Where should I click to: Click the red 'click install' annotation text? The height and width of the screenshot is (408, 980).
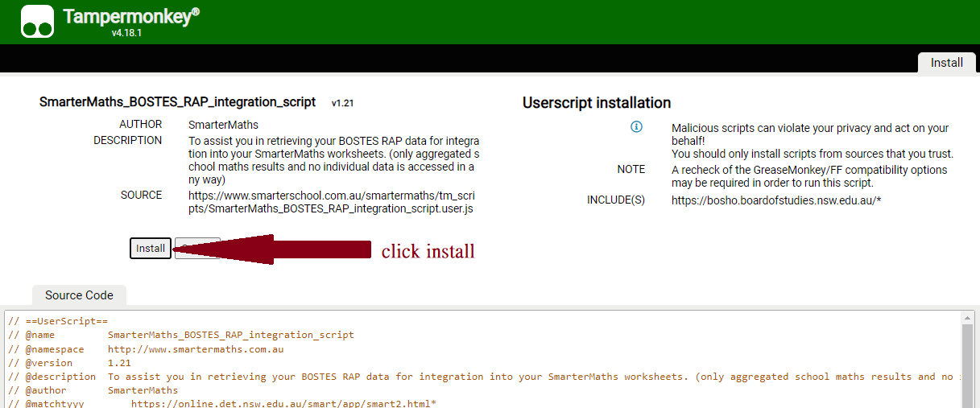click(x=428, y=251)
